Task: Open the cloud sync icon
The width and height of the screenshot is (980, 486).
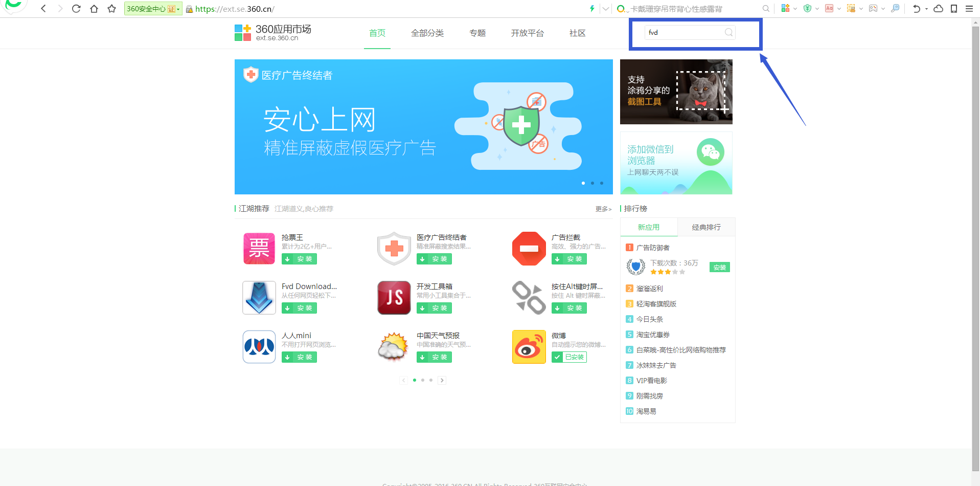Action: point(939,9)
